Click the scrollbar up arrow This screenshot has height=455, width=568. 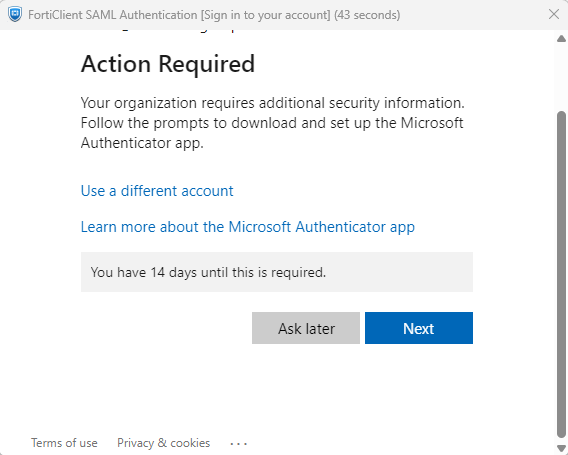[x=561, y=39]
